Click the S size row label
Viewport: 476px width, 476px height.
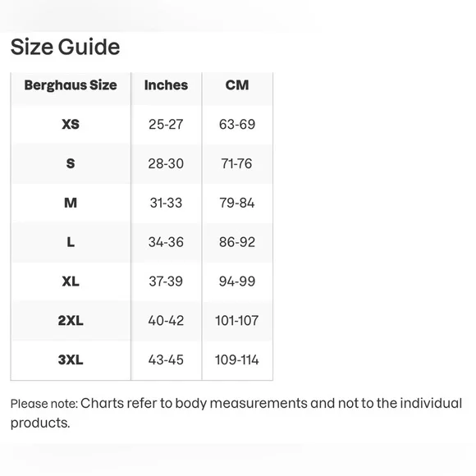click(x=71, y=163)
